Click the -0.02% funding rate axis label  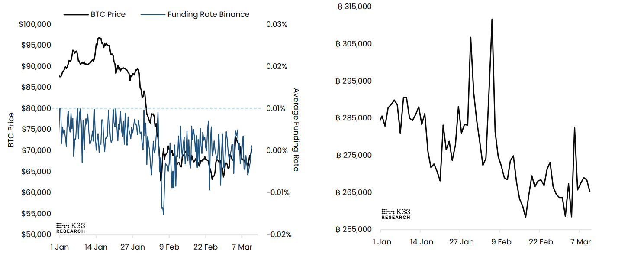[278, 234]
